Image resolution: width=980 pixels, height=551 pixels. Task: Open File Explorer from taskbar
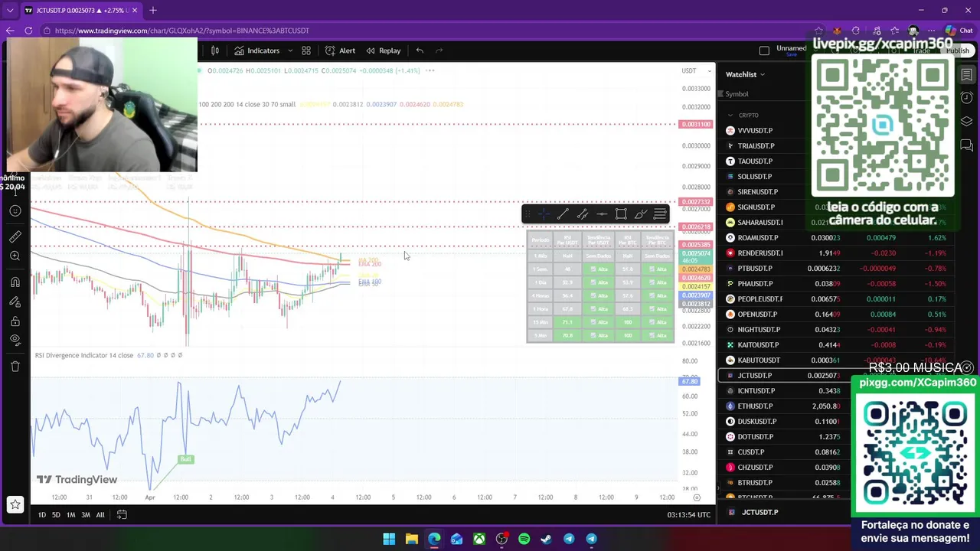click(x=411, y=539)
